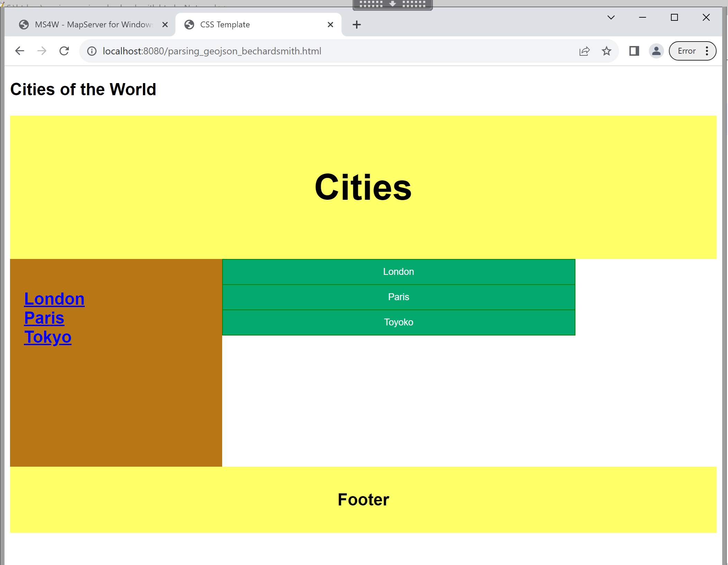Toggle the browser side panel
The width and height of the screenshot is (728, 565).
(634, 51)
